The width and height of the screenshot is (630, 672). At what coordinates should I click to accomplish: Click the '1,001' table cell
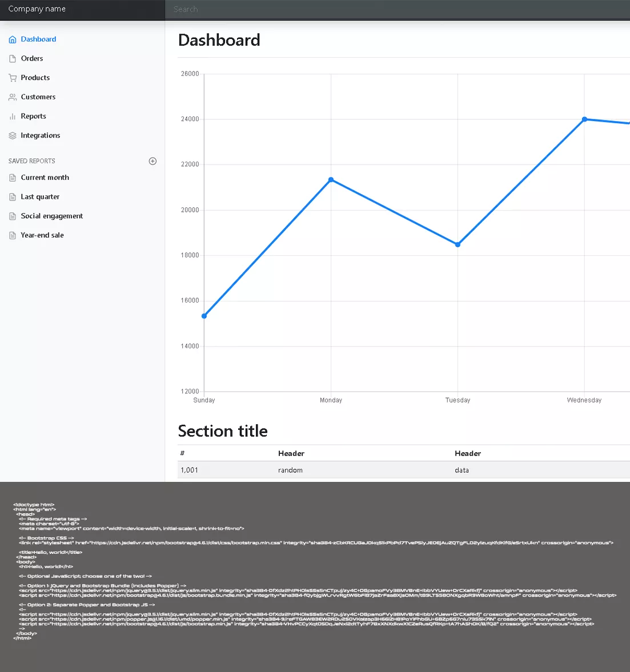point(189,470)
